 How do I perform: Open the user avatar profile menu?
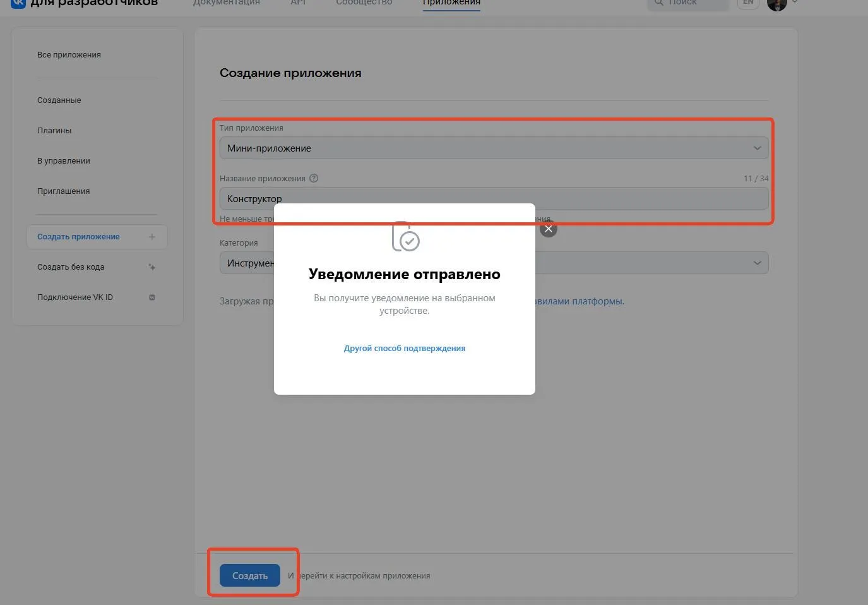click(x=776, y=4)
